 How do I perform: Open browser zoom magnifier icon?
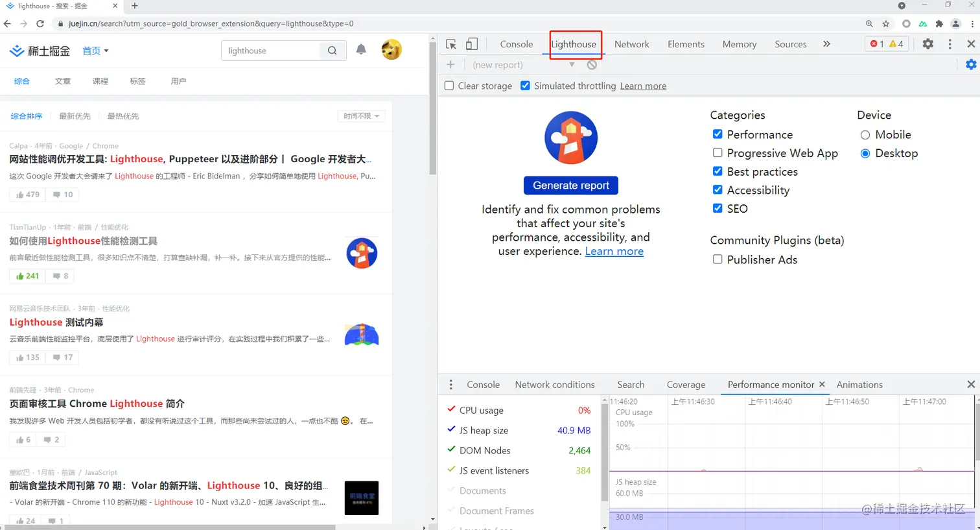pyautogui.click(x=869, y=24)
